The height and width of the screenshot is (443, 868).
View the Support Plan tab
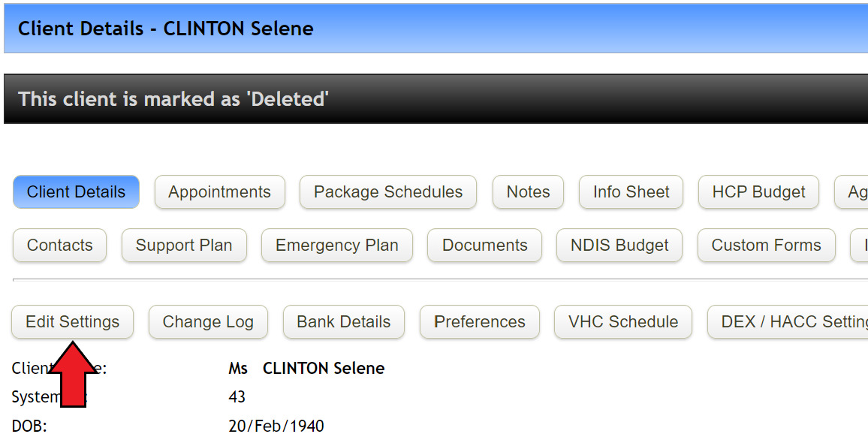coord(184,245)
